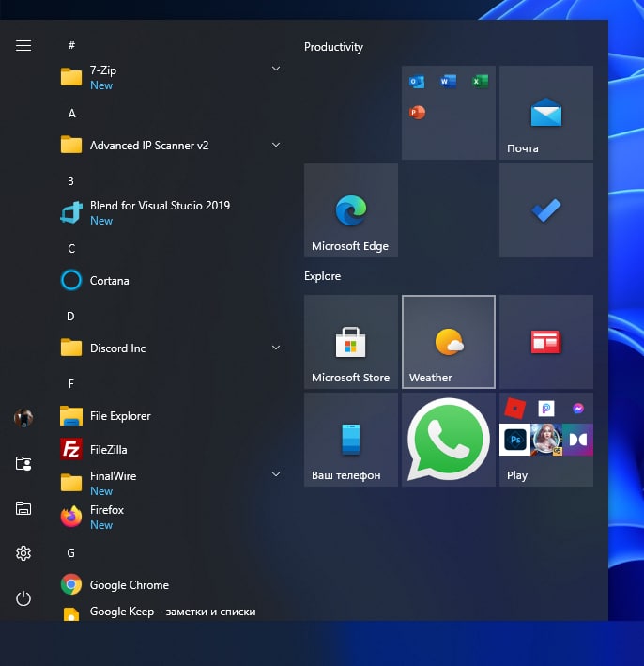Click the G letter header
Screen dimensions: 644x666
[x=71, y=553]
